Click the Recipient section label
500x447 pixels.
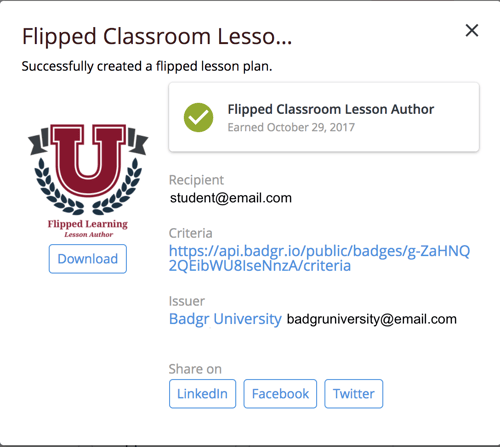coord(196,180)
